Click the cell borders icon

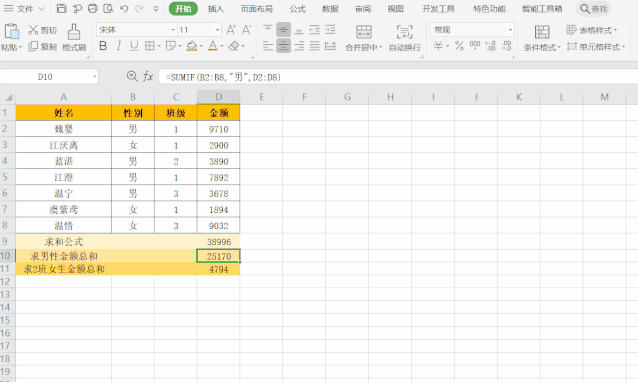[150, 46]
